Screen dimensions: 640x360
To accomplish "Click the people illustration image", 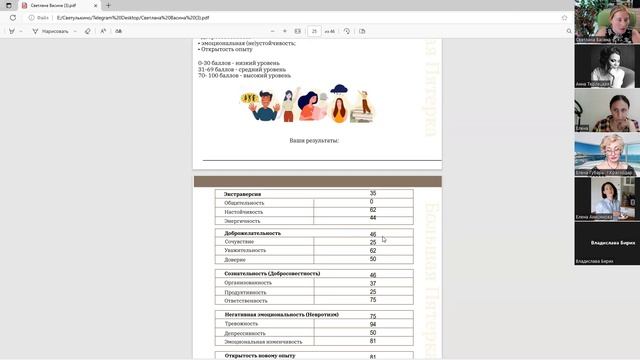I will 307,104.
